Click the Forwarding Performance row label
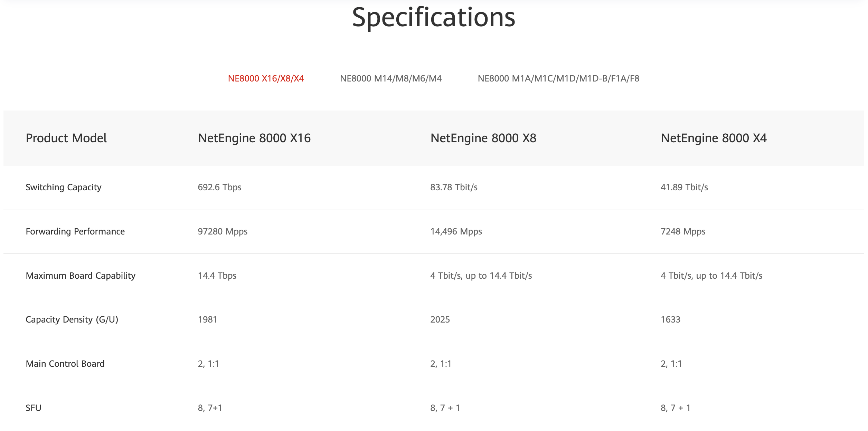This screenshot has width=868, height=431. point(75,231)
